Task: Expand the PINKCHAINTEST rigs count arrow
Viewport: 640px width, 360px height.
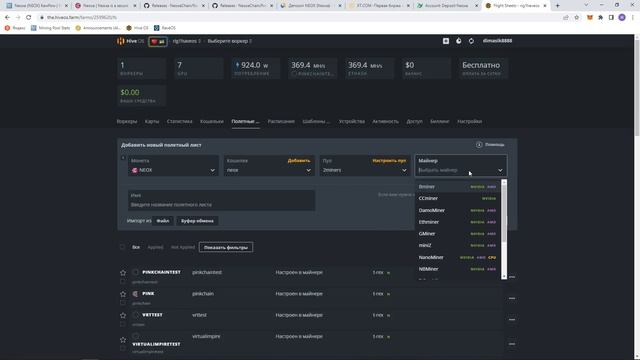Action: [388, 273]
